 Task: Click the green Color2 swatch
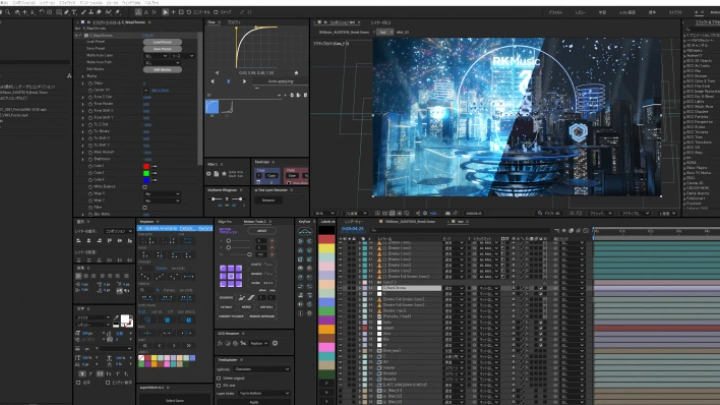(146, 173)
